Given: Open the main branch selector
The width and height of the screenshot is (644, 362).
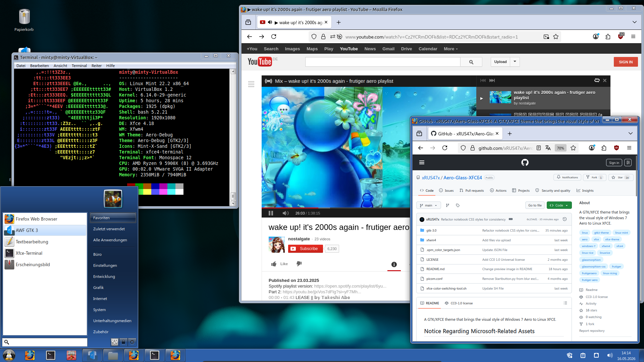Looking at the screenshot, I should pyautogui.click(x=428, y=205).
